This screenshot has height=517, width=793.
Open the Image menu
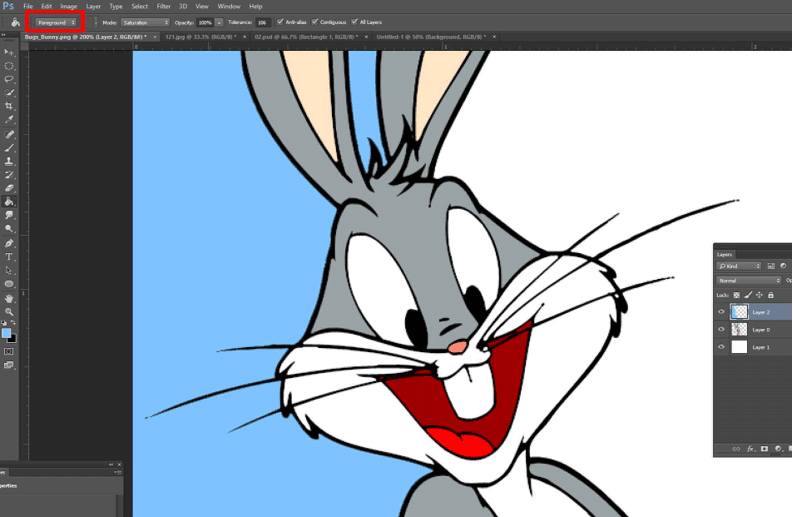[x=69, y=7]
